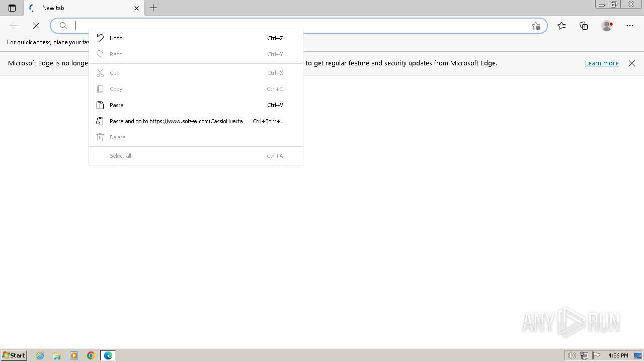Click the Show desktop tray icon
This screenshot has width=644, height=362.
pos(638,355)
